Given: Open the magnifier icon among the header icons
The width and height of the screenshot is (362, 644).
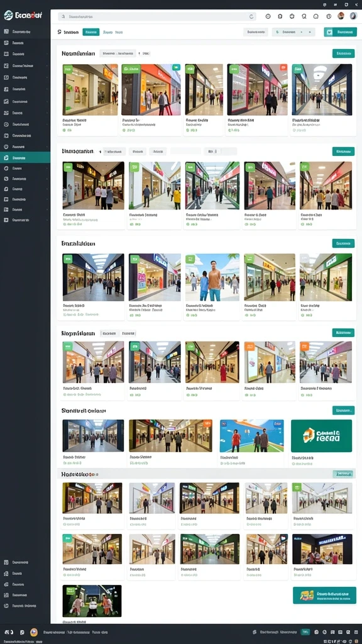Looking at the screenshot, I should (304, 16).
